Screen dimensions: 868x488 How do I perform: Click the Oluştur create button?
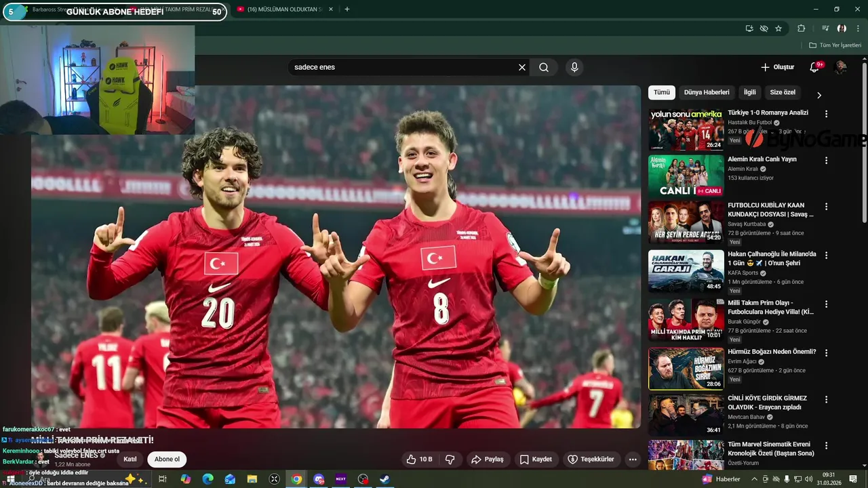point(777,67)
